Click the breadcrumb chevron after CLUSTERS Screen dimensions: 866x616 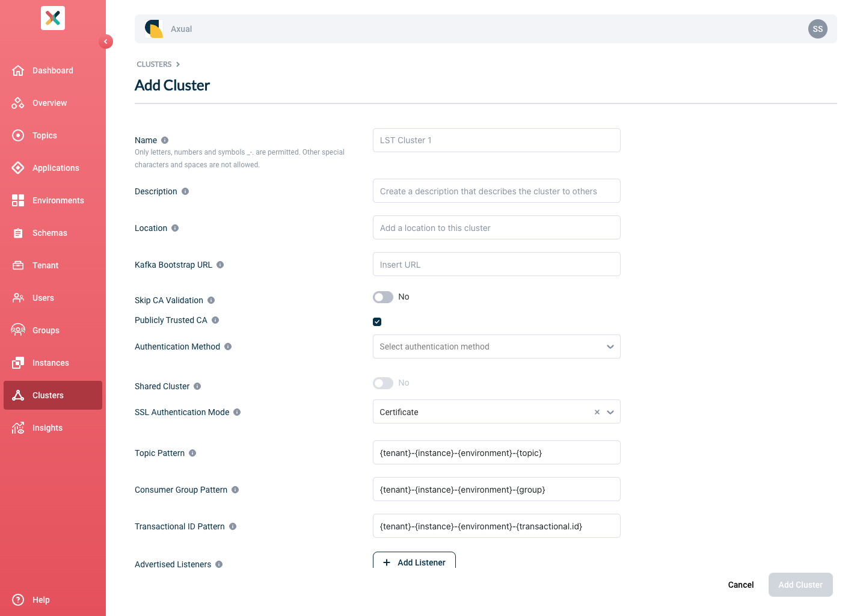pos(178,64)
